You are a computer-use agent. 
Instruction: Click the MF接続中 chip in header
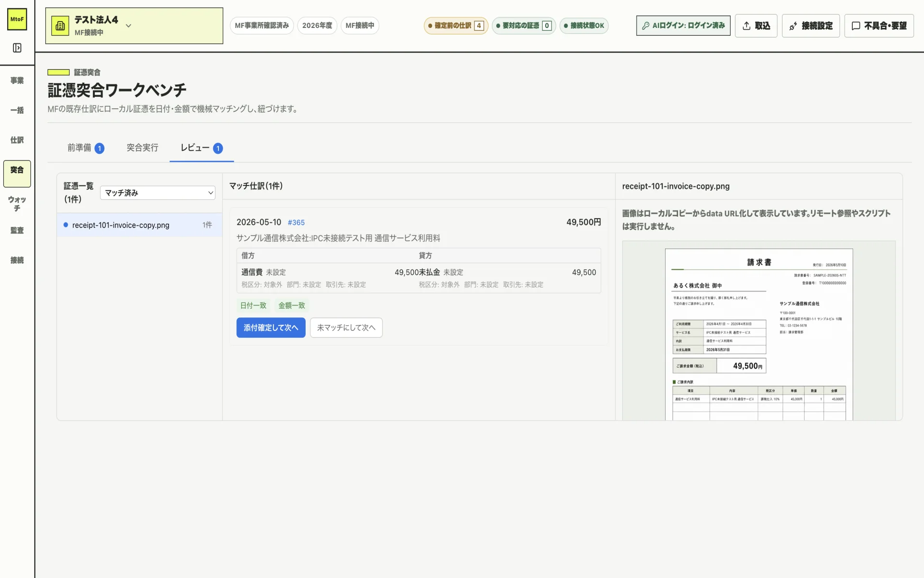(x=359, y=26)
